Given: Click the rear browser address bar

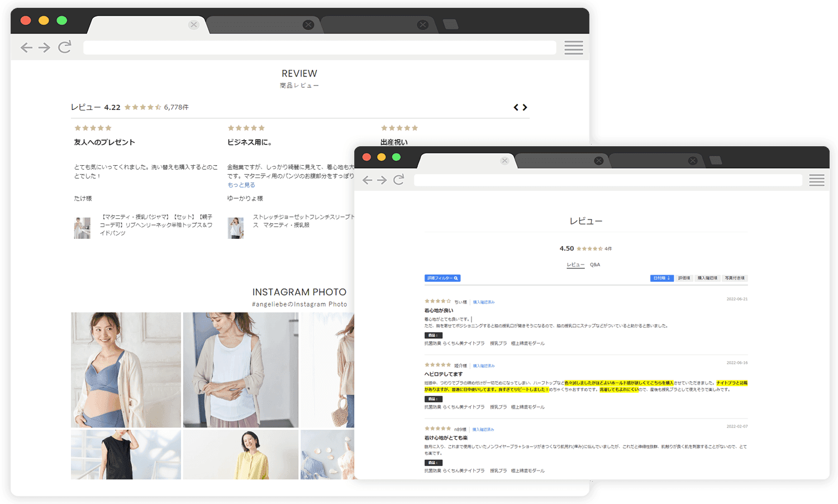Looking at the screenshot, I should click(319, 47).
